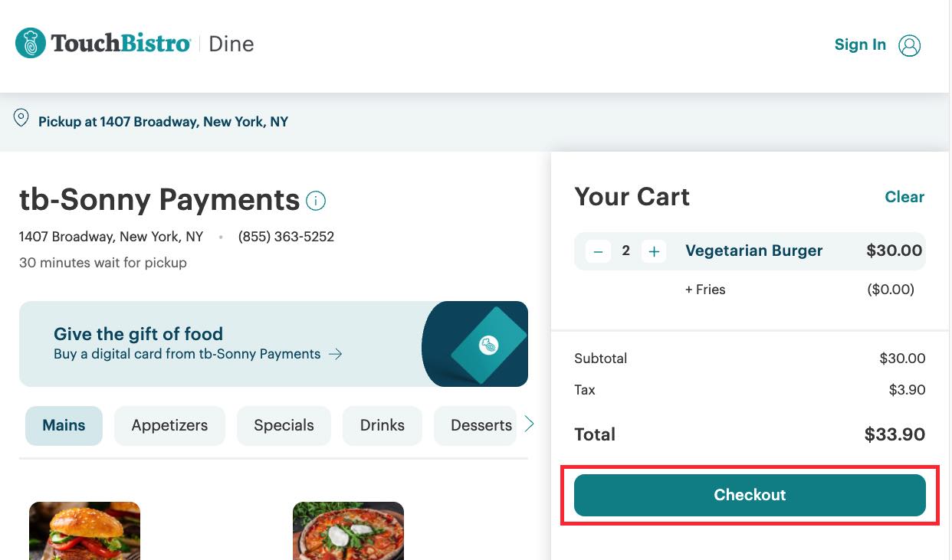Decrease Vegetarian Burger quantity with the minus icon
952x560 pixels.
[x=599, y=251]
